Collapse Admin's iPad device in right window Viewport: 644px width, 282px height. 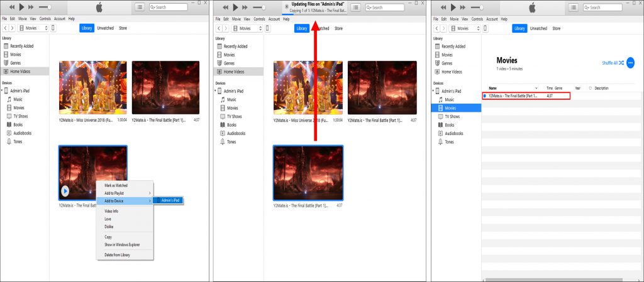[433, 91]
